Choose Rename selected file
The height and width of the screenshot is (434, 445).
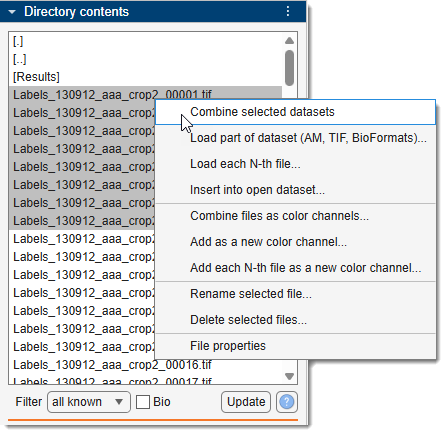[296, 294]
